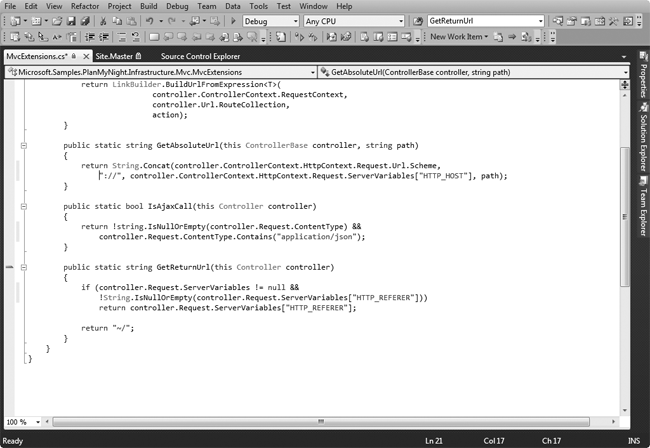This screenshot has height=448, width=650.
Task: Open the Build menu
Action: (148, 6)
